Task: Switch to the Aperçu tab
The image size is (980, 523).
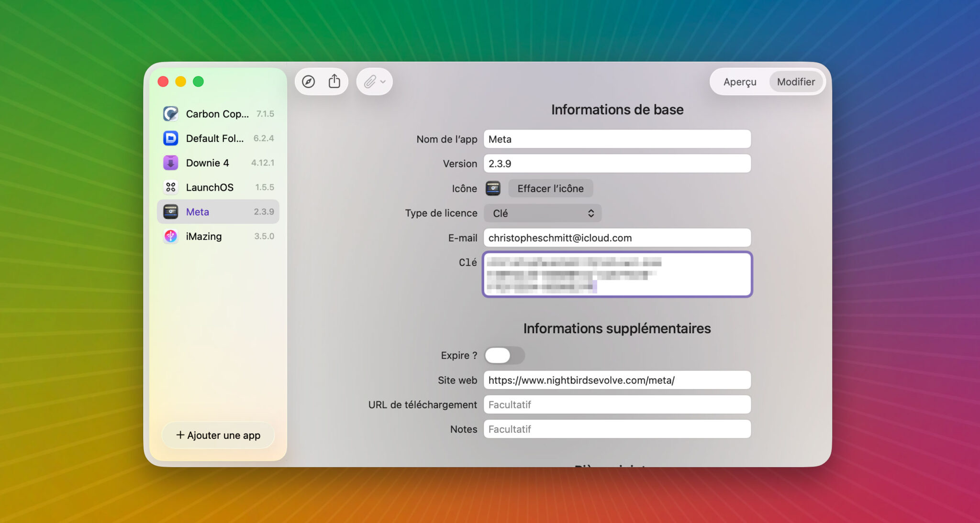Action: click(740, 82)
